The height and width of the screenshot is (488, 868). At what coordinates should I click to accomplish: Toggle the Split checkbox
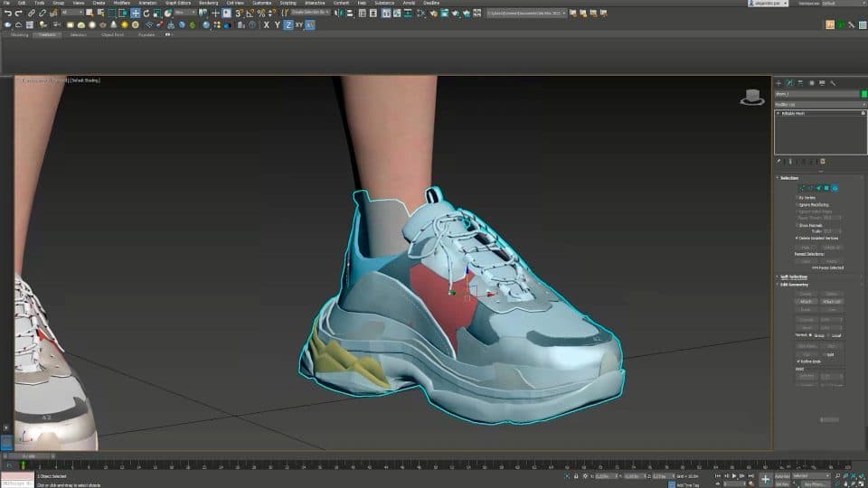click(825, 354)
